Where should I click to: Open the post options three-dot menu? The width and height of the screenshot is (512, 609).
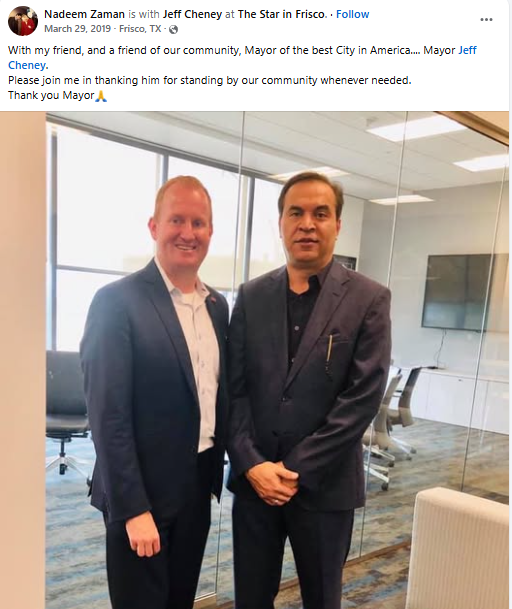click(486, 19)
